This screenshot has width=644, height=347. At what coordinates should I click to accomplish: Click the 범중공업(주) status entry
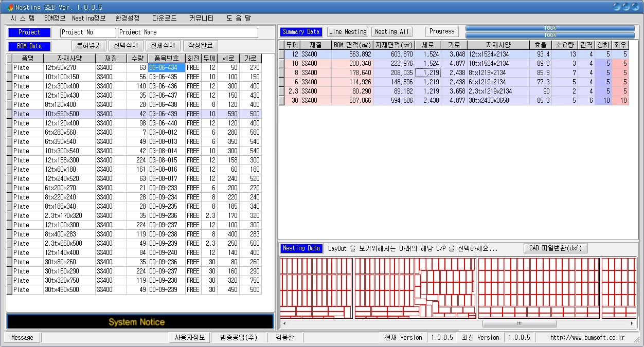point(239,338)
